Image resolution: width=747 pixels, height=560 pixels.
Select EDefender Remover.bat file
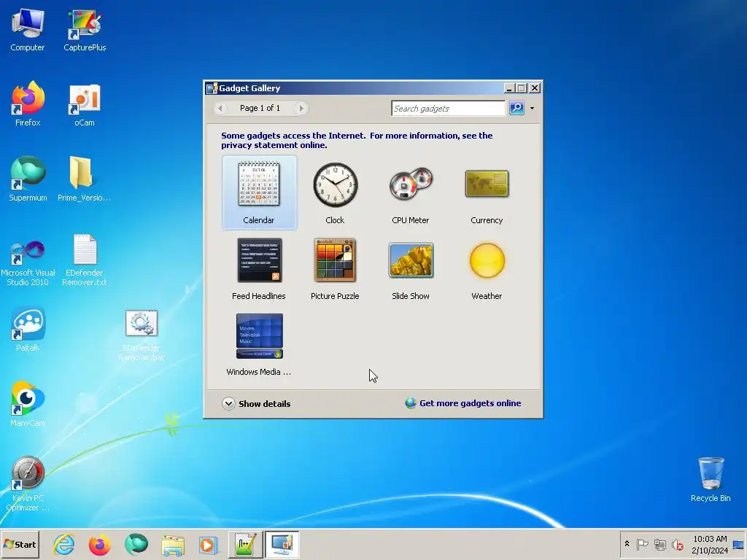click(141, 335)
